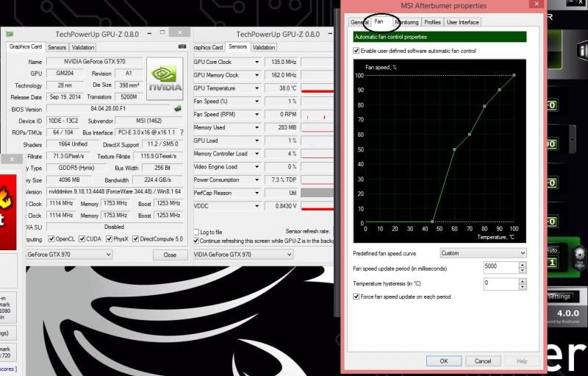Image resolution: width=588 pixels, height=376 pixels.
Task: Toggle the Auto fan button in Afterburner
Action: coord(551,250)
